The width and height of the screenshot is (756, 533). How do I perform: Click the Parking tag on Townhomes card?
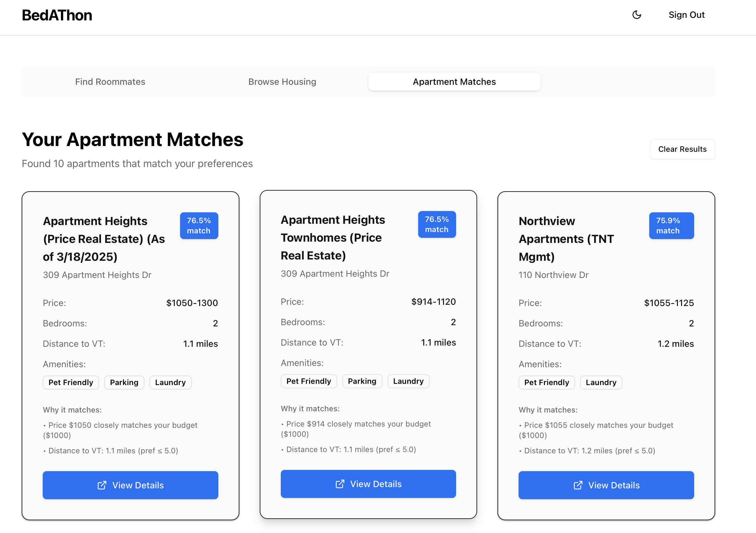pos(362,381)
